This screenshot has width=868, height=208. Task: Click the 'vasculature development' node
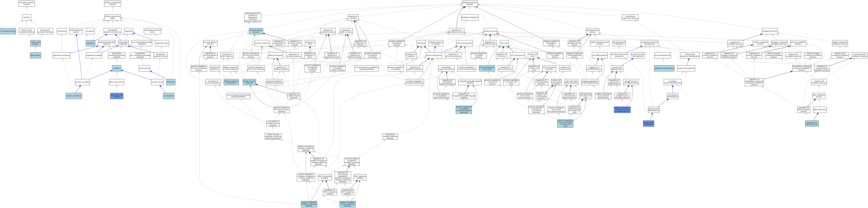pyautogui.click(x=673, y=96)
